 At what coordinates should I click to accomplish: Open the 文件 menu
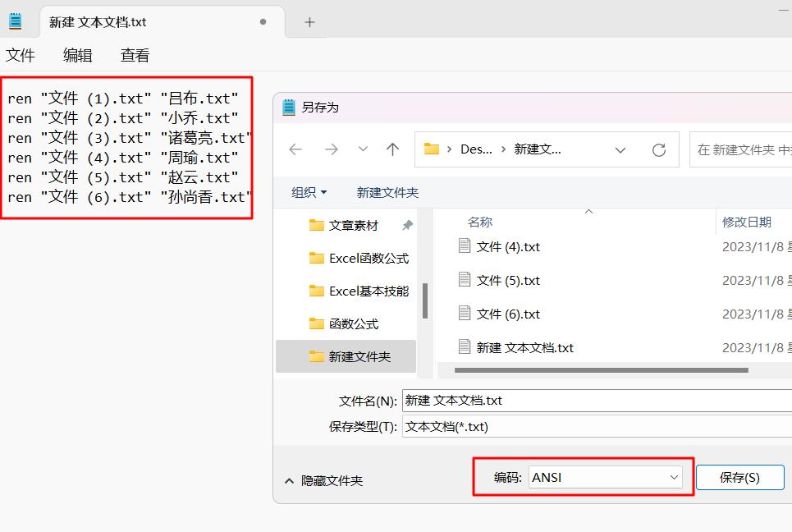click(x=21, y=55)
